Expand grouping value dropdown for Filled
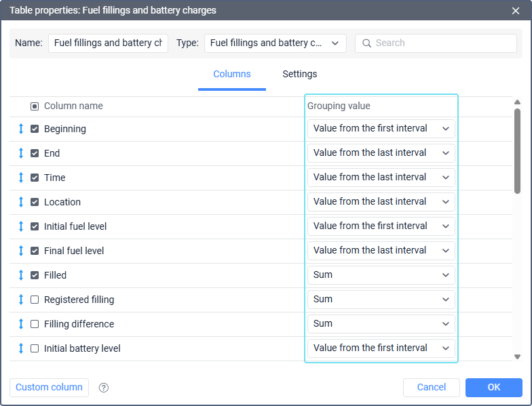 coord(381,275)
